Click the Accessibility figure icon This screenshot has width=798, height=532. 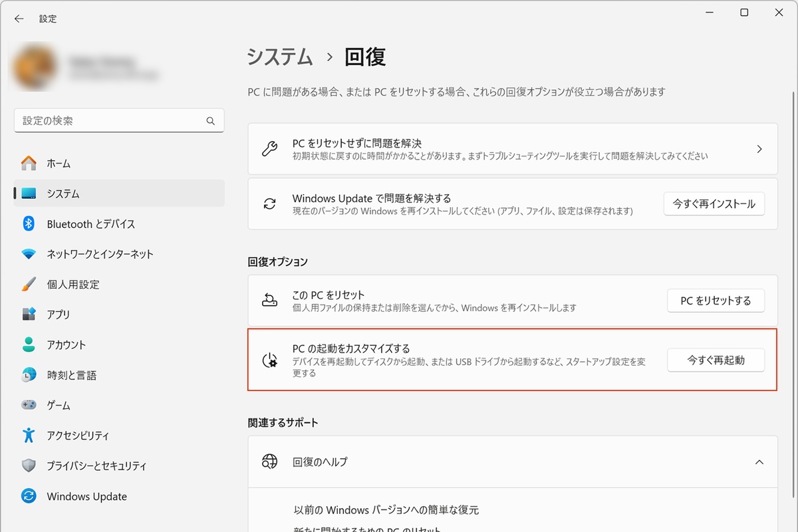[29, 436]
